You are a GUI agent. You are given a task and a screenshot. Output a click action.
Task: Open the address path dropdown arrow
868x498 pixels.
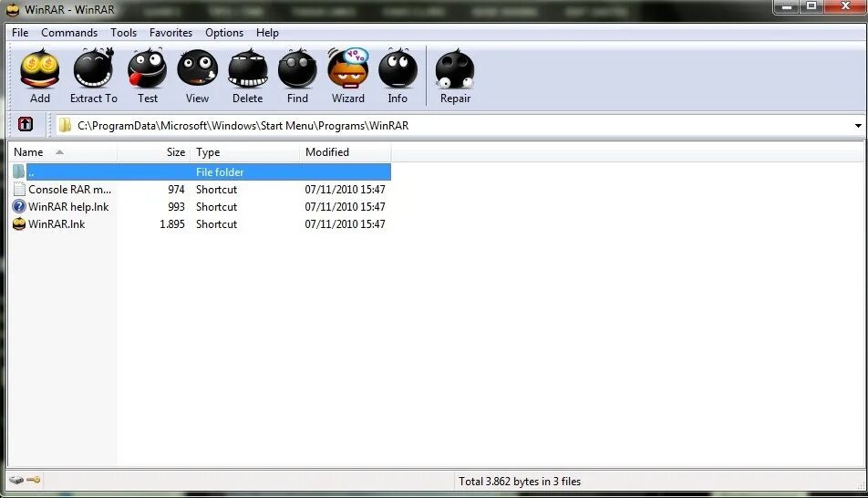(x=858, y=126)
